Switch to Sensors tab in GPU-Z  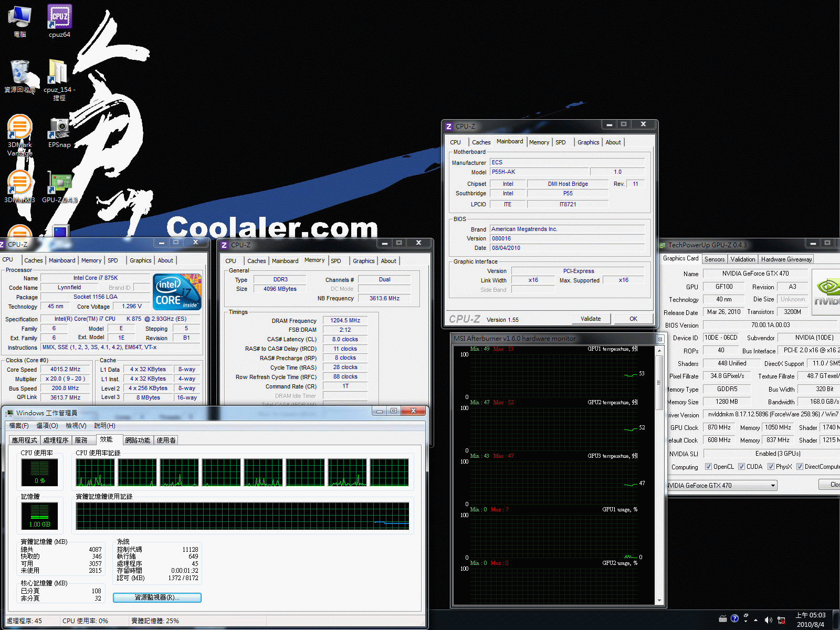pos(715,259)
